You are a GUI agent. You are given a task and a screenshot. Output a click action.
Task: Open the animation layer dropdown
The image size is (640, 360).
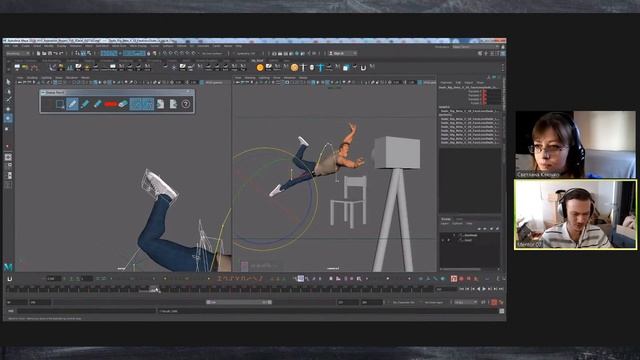[x=435, y=302]
